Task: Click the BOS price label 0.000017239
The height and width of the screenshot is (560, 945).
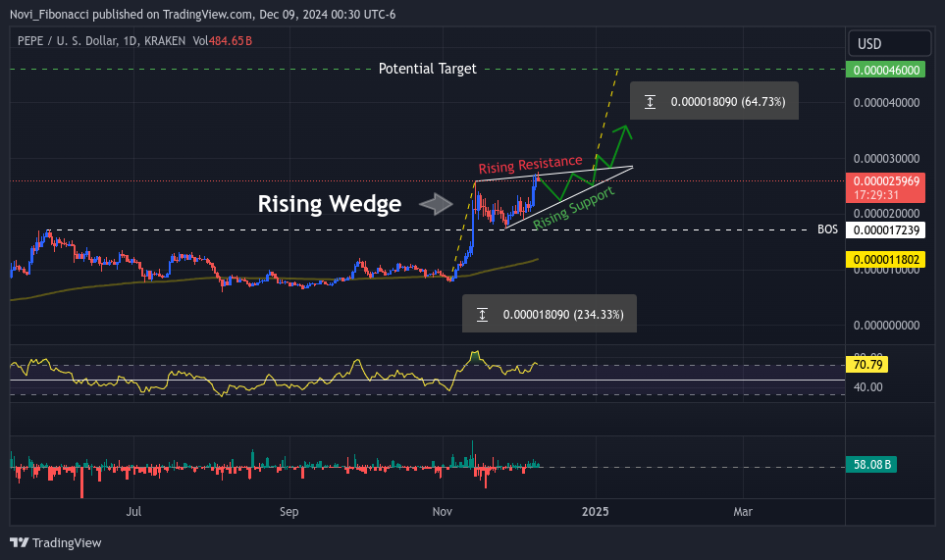Action: click(x=886, y=230)
